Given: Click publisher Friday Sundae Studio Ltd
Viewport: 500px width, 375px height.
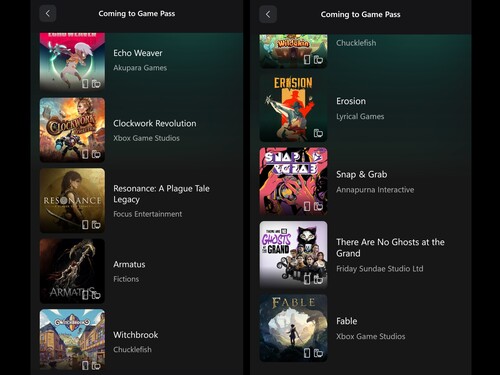Looking at the screenshot, I should (380, 269).
